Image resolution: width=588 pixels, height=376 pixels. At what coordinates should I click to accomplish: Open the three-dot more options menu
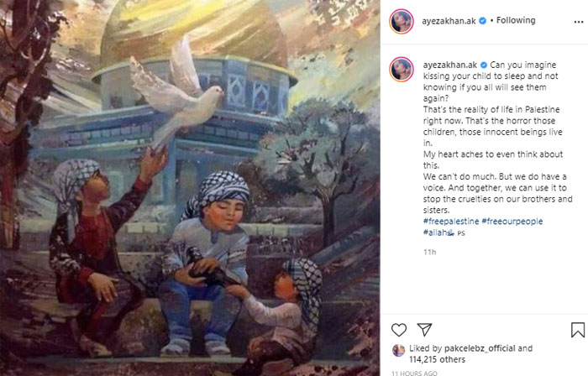click(x=578, y=22)
